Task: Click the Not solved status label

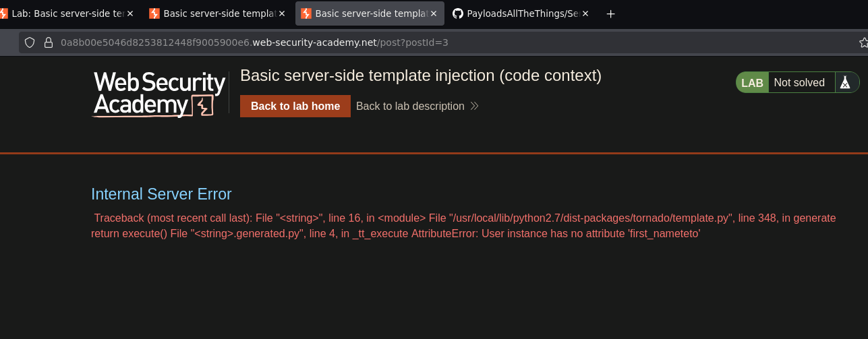Action: tap(799, 83)
